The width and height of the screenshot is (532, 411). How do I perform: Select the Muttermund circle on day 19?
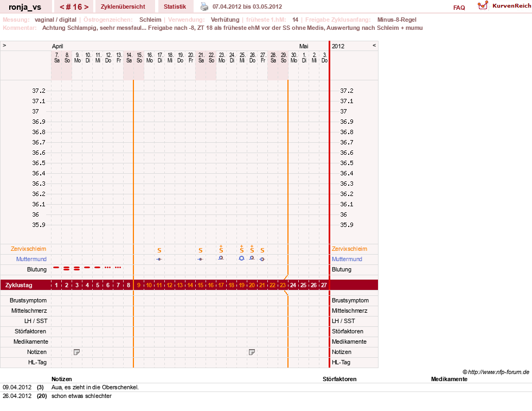241,258
